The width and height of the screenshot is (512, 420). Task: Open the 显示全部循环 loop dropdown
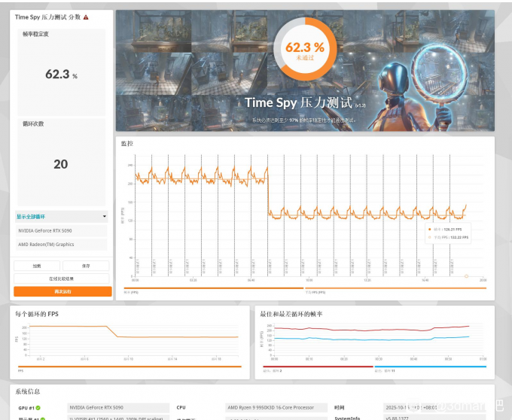coord(62,216)
